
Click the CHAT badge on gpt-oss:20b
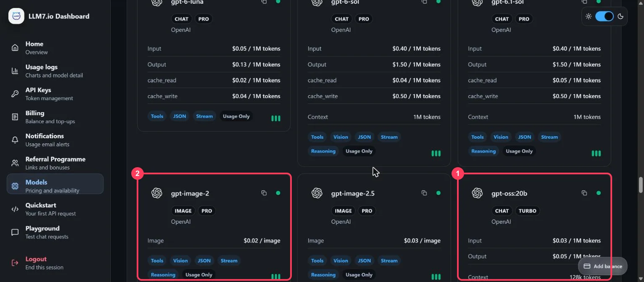[x=502, y=211]
